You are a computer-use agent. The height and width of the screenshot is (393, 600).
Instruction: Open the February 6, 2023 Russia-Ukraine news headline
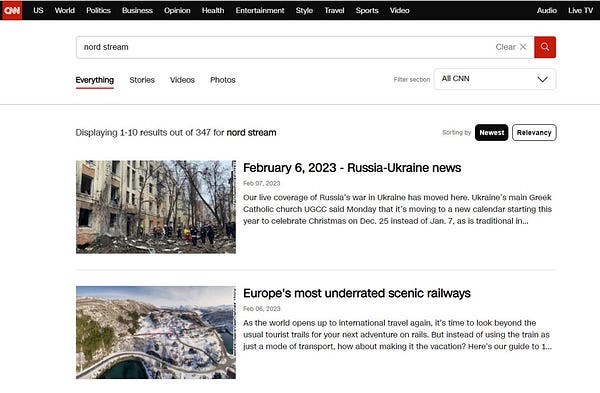click(352, 168)
